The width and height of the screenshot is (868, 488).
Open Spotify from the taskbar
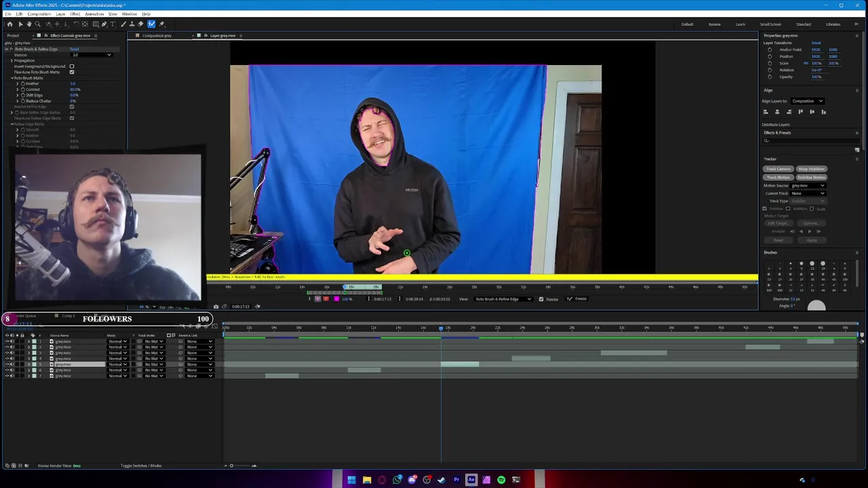pos(501,480)
